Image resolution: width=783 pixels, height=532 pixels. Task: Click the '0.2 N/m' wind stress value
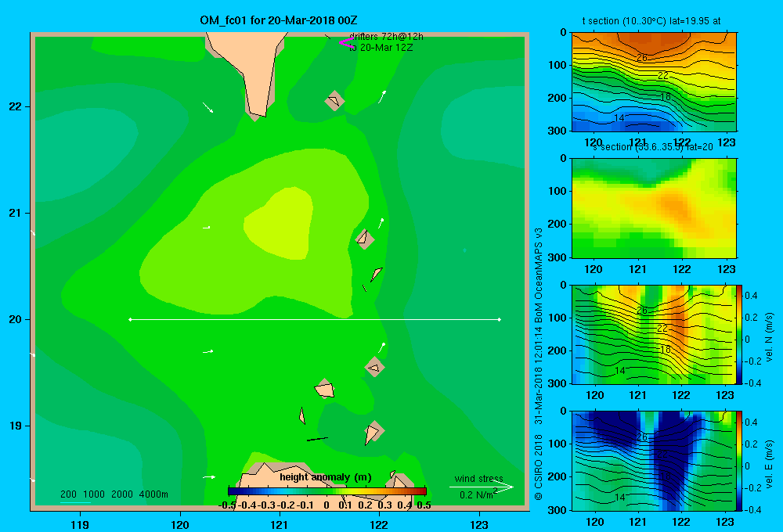[478, 495]
